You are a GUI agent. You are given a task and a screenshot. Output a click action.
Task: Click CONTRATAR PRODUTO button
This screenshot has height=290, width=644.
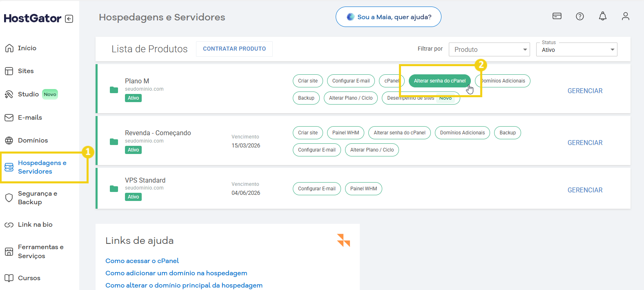tap(234, 49)
